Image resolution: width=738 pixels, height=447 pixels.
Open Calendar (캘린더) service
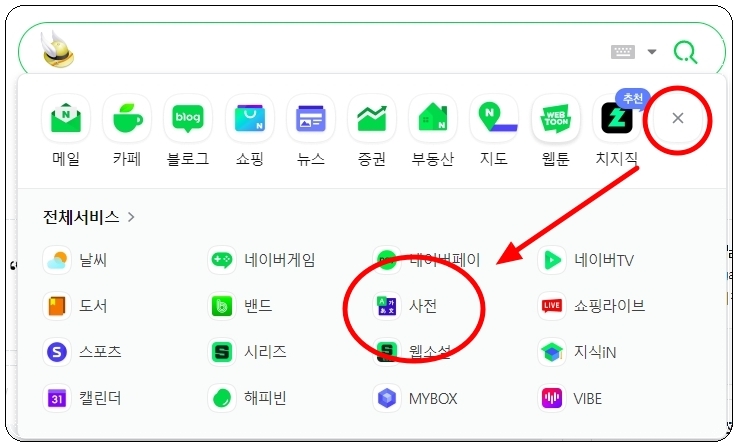pyautogui.click(x=82, y=398)
